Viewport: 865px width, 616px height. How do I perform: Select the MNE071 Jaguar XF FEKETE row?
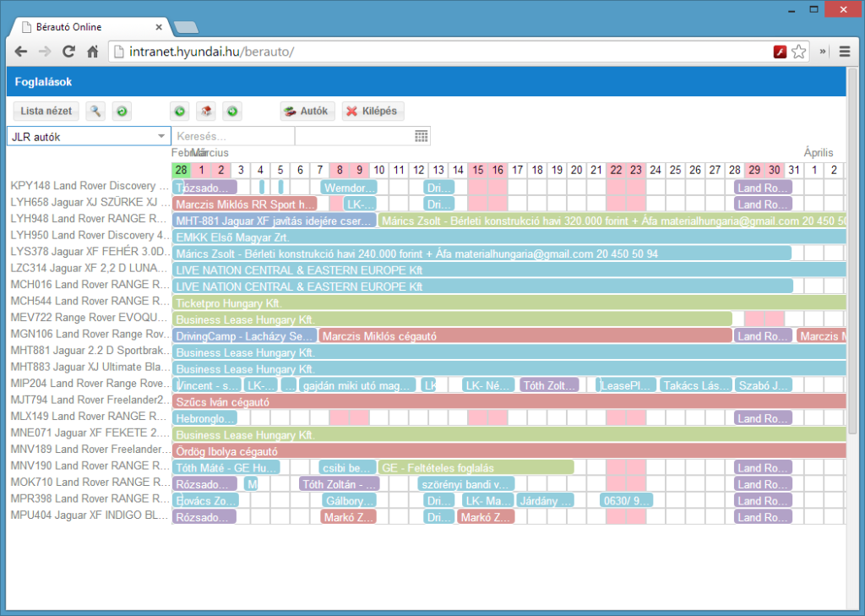(90, 433)
